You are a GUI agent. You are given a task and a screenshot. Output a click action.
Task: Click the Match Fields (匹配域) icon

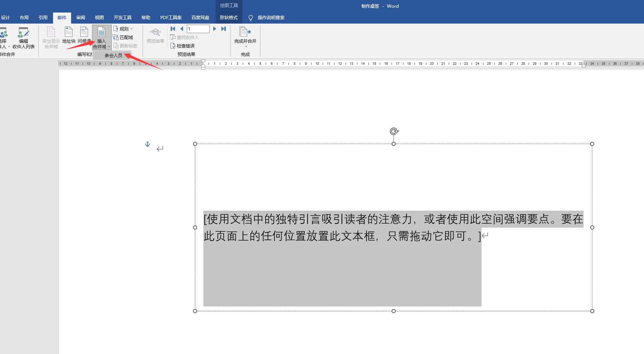[x=116, y=37]
